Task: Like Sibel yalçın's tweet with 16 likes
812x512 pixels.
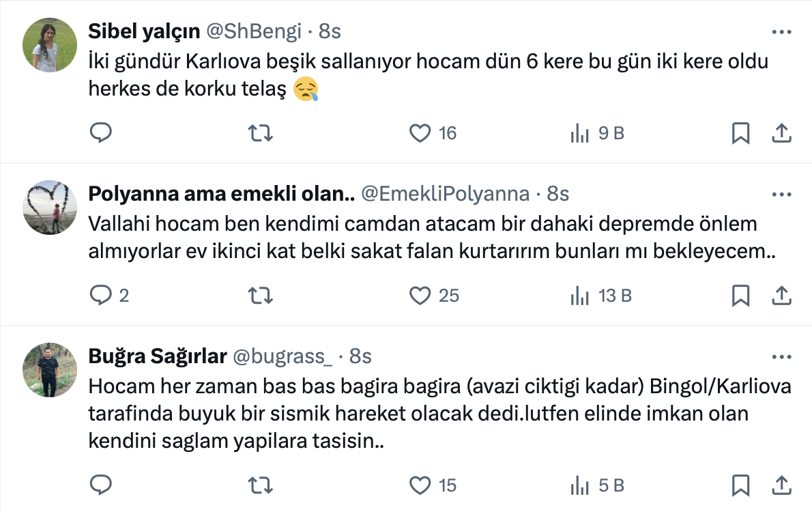Action: 420,132
